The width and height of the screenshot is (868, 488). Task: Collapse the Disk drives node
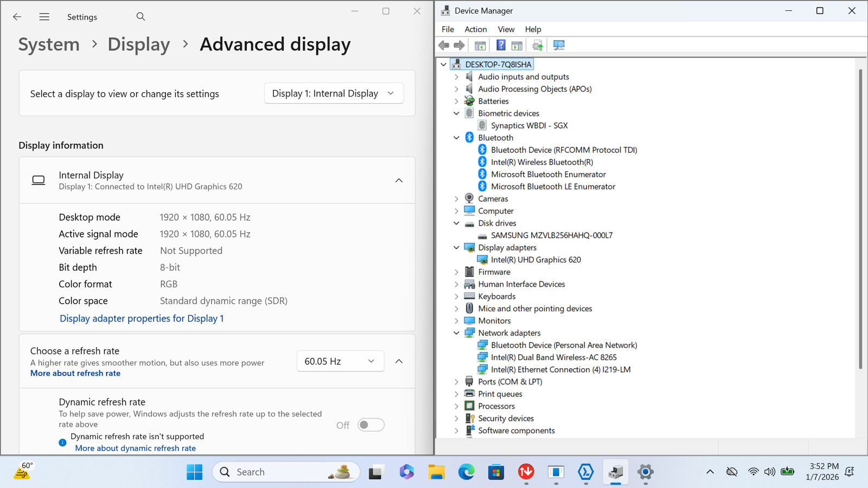456,223
